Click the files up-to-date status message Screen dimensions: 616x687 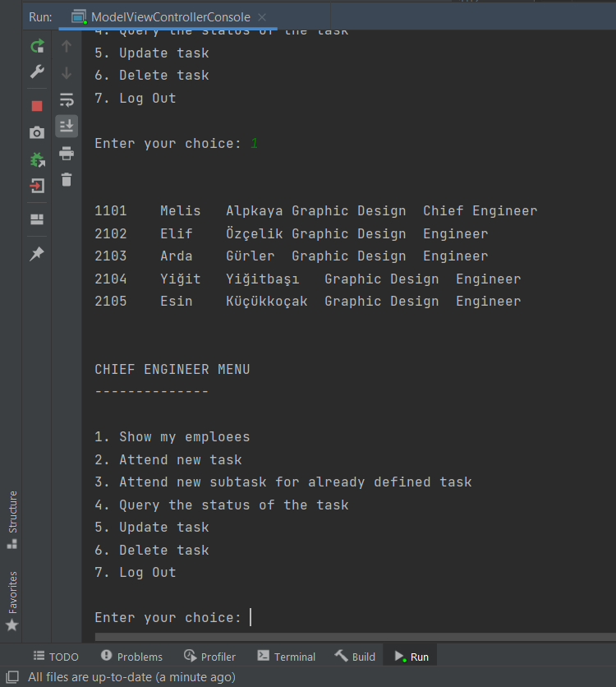[x=115, y=675]
